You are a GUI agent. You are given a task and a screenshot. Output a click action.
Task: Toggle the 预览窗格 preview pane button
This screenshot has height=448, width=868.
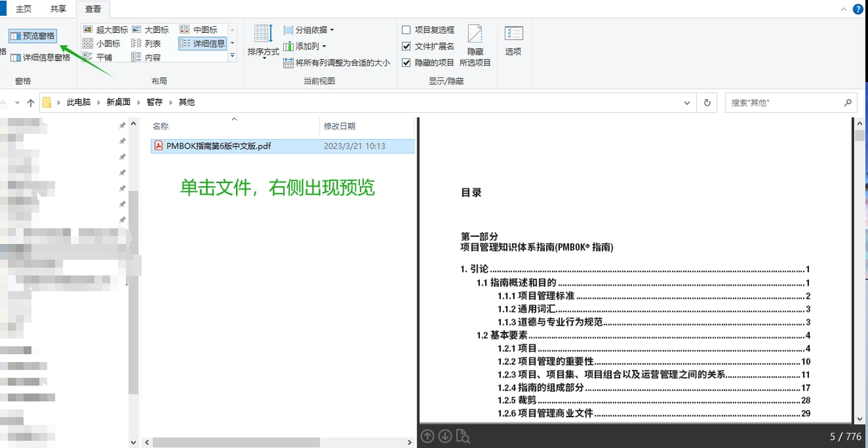click(x=33, y=36)
